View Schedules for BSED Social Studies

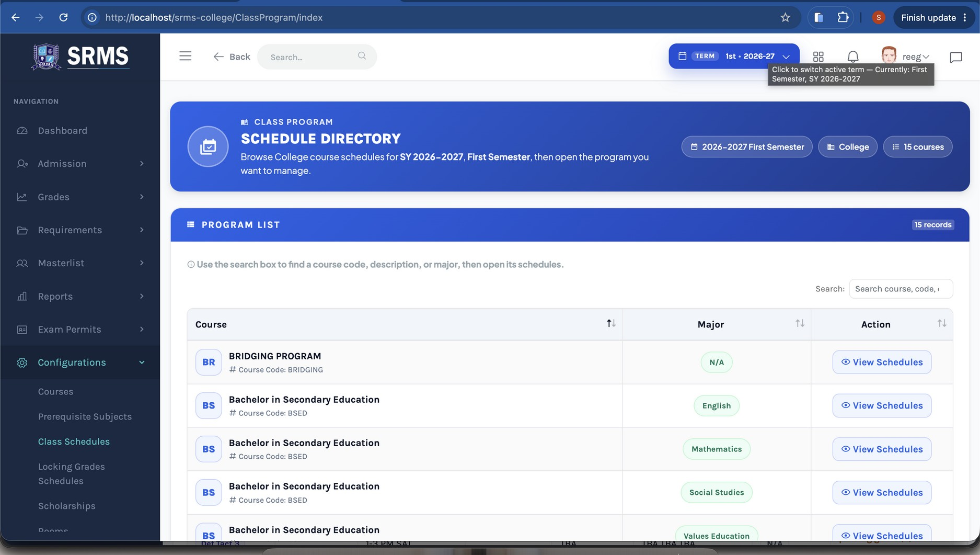[x=882, y=493]
